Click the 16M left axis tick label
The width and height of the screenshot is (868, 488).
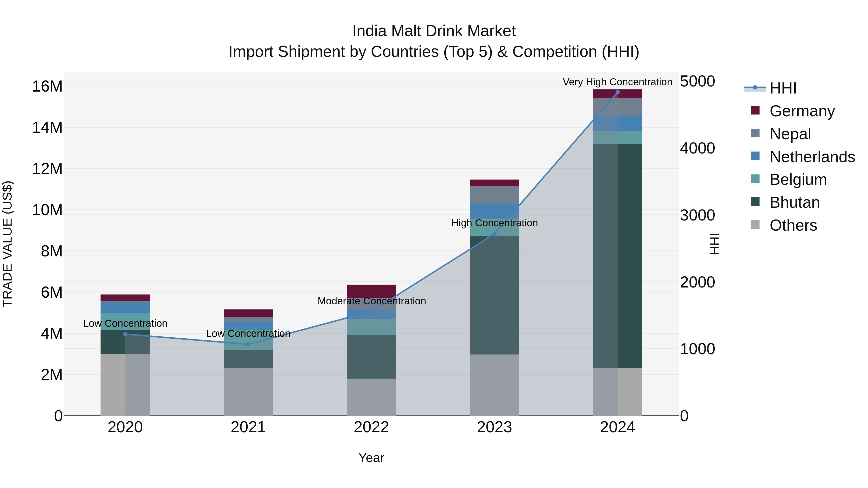47,86
